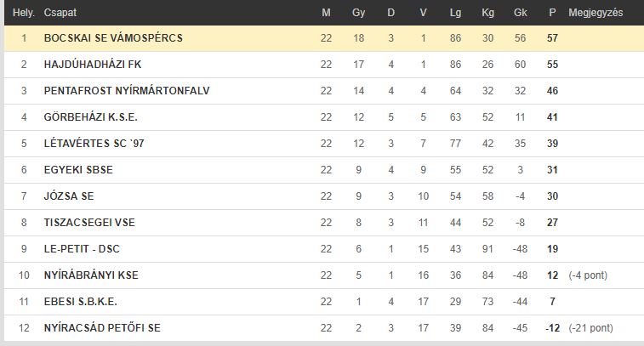
Task: Select the TISZACSEGEI VSE team entry
Action: click(x=89, y=223)
